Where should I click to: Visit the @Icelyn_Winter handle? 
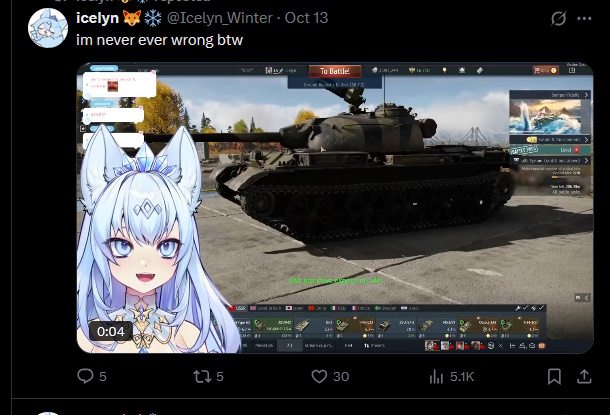pos(220,18)
